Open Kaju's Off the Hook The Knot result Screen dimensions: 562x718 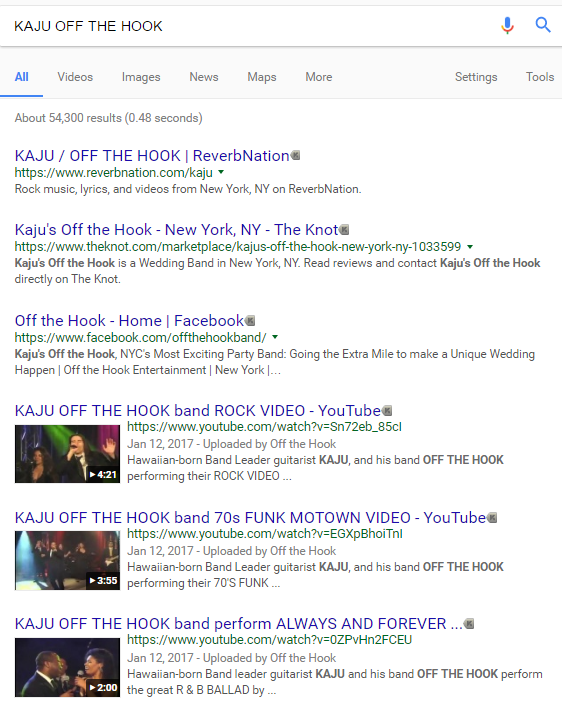point(176,229)
